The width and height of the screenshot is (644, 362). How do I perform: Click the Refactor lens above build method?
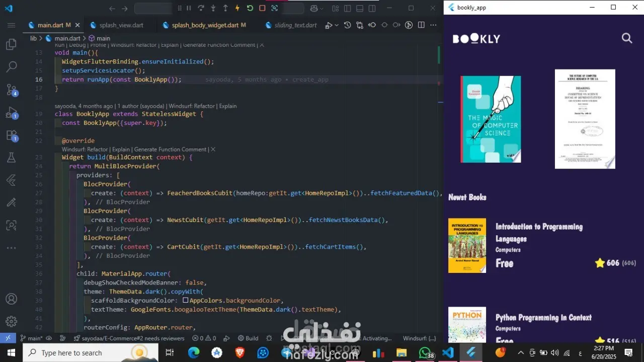[98, 150]
